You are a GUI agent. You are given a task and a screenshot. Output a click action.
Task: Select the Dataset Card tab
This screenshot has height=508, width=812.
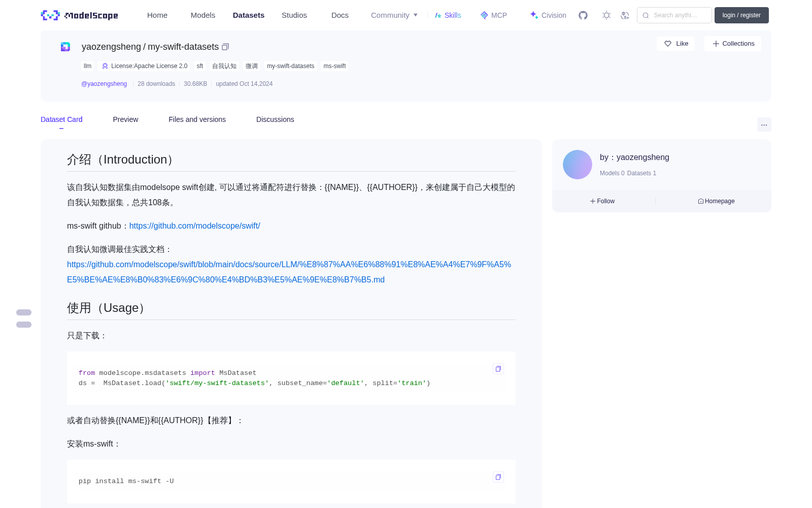[61, 119]
